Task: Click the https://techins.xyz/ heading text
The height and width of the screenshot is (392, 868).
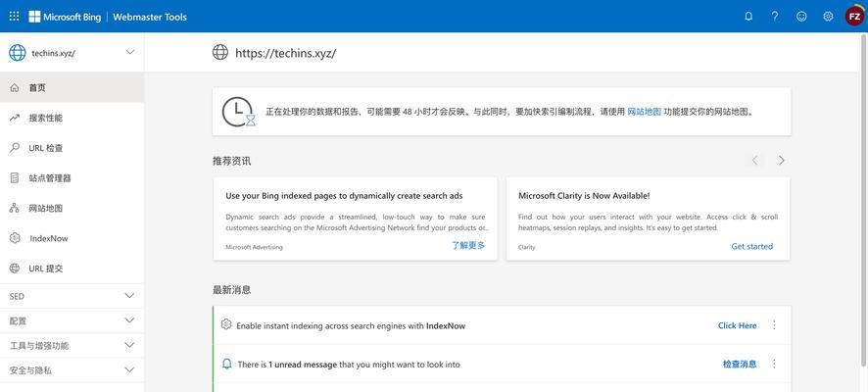Action: [286, 53]
